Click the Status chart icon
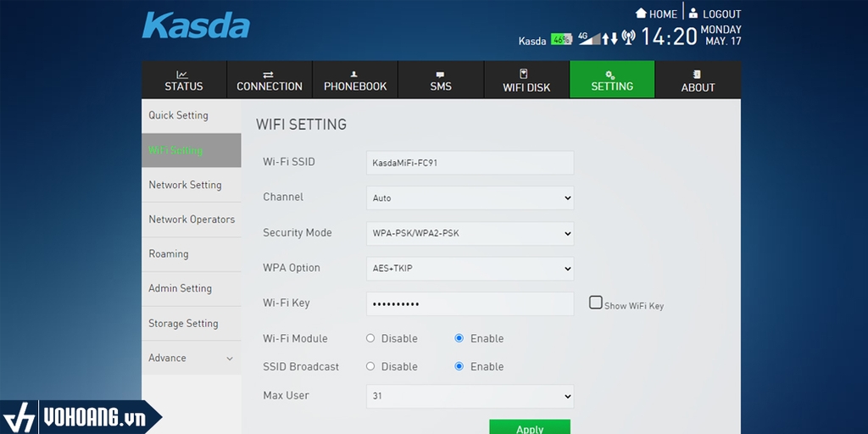This screenshot has height=434, width=868. 182,75
